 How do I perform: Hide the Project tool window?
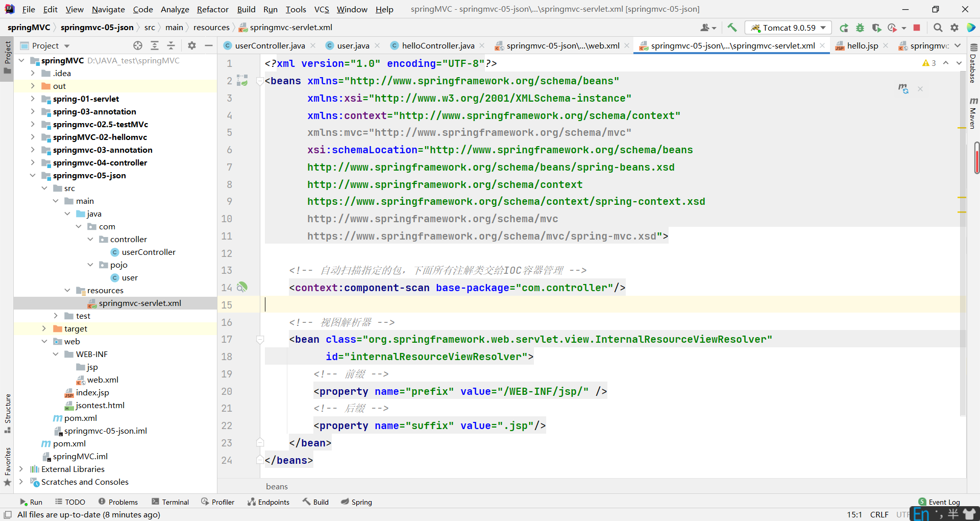coord(208,45)
